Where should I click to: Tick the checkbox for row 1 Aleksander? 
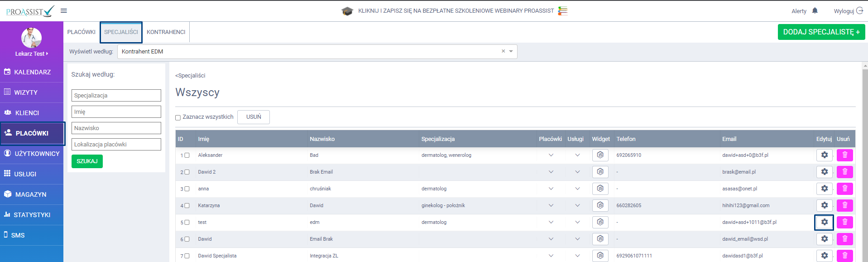187,155
